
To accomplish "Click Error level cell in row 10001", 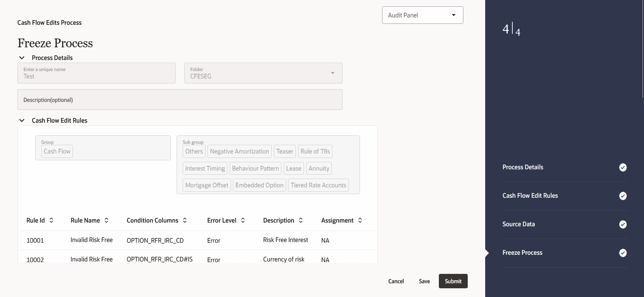I will [214, 240].
